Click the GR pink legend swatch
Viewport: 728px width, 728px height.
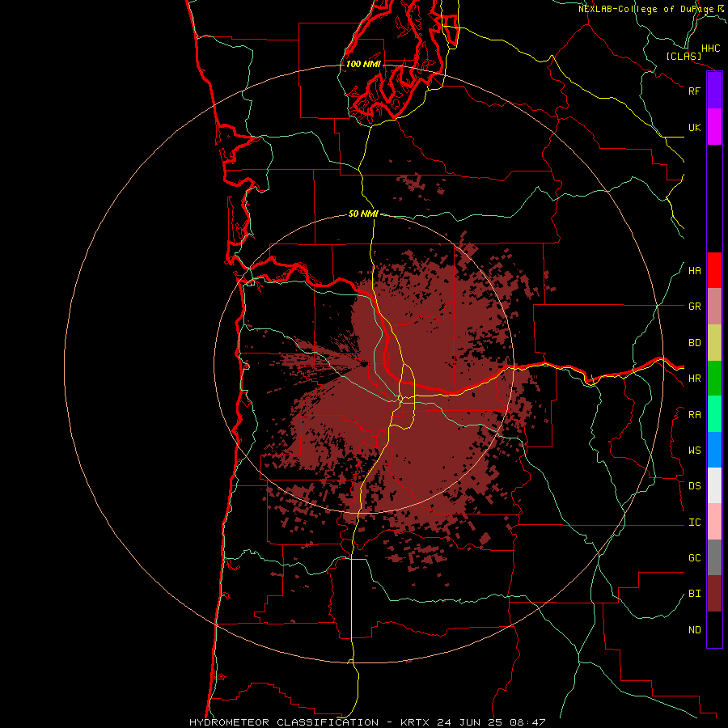(714, 307)
